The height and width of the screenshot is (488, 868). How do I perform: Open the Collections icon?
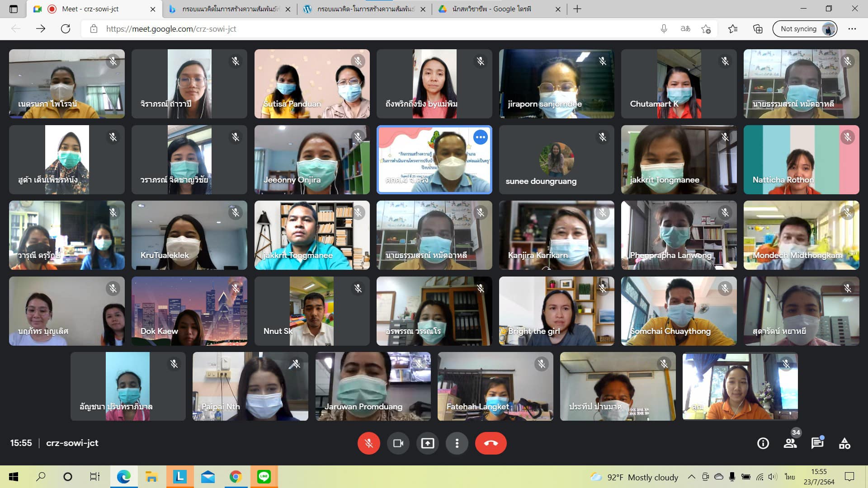point(758,29)
